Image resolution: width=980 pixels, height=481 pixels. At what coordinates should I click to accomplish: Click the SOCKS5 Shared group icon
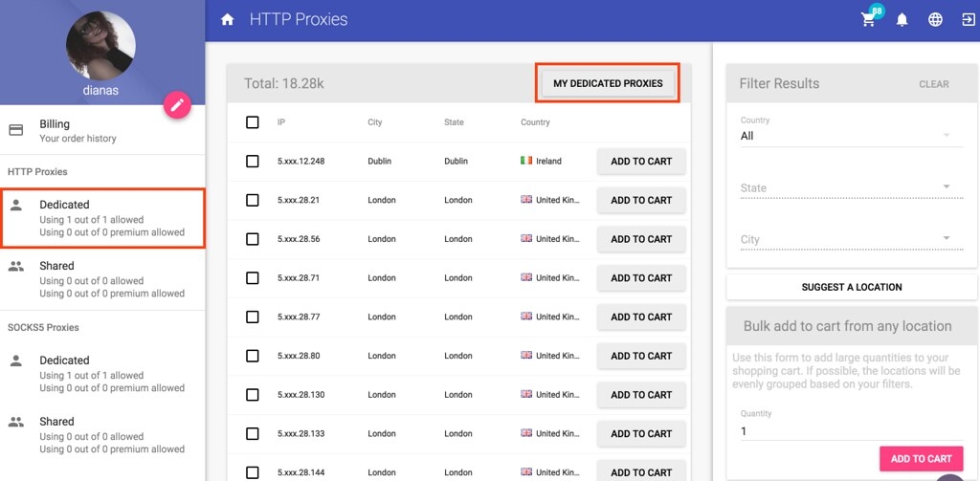(x=16, y=422)
